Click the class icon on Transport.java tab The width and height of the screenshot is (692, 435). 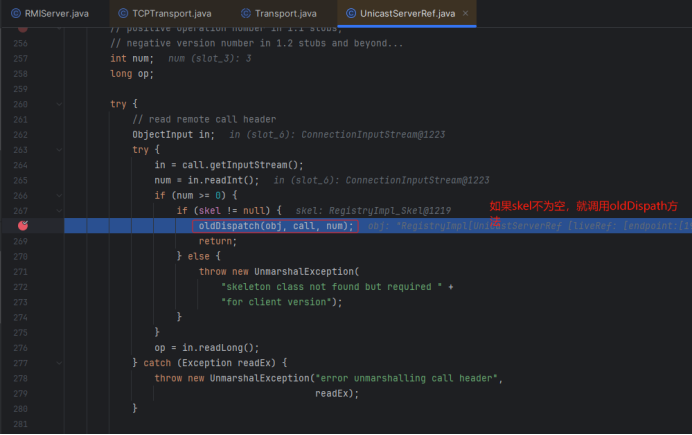tap(246, 13)
